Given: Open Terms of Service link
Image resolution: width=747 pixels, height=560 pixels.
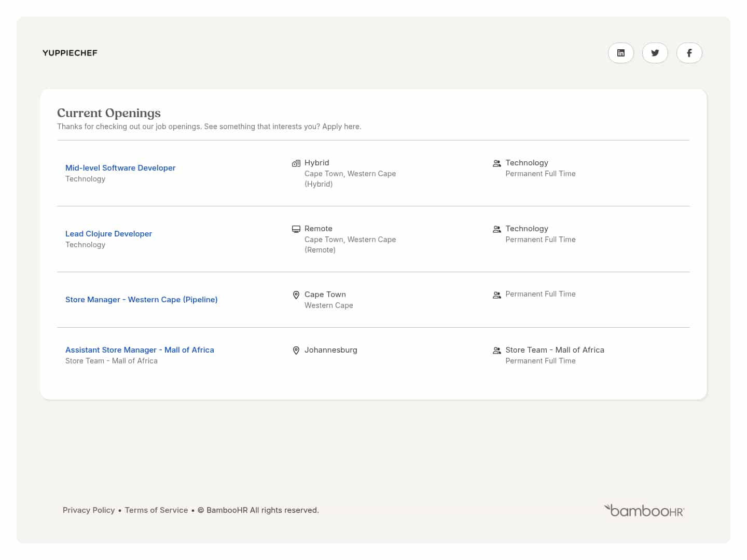Looking at the screenshot, I should (x=156, y=510).
